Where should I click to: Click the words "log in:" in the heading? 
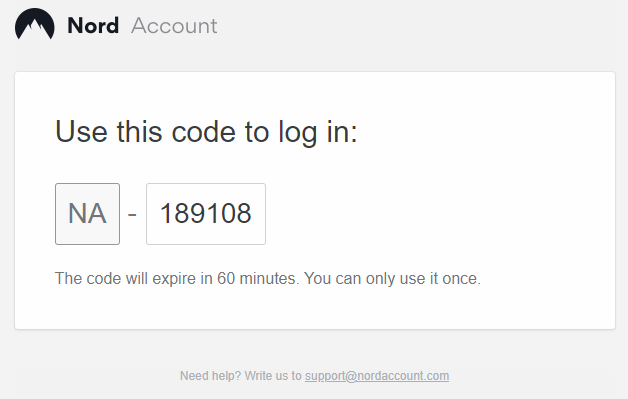point(318,132)
